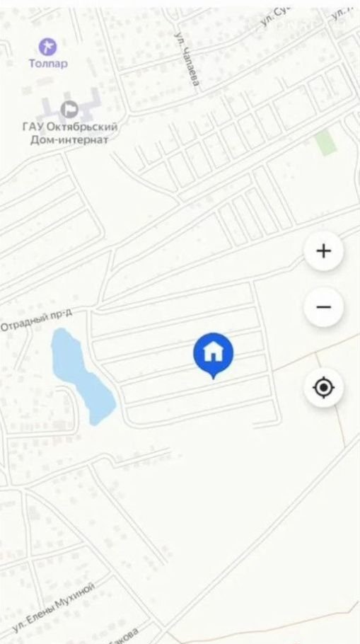Image resolution: width=360 pixels, height=644 pixels.
Task: Tap the Отрадный пр-д street label
Action: pyautogui.click(x=36, y=321)
